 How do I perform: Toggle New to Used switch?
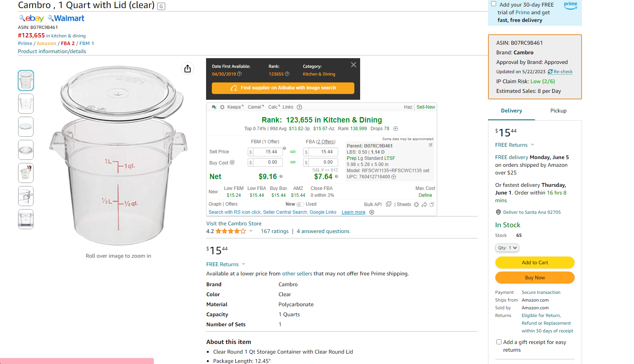[x=300, y=205]
